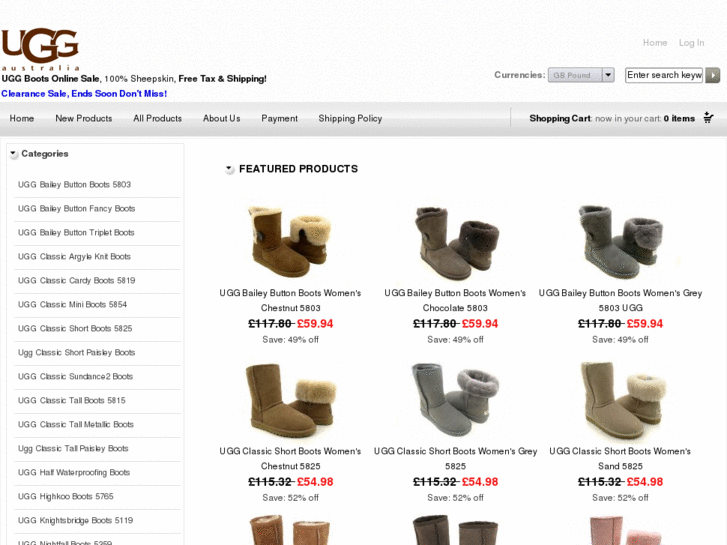The image size is (727, 545).
Task: Select UGG Bailey Button Boots 5803 category
Action: pos(75,185)
